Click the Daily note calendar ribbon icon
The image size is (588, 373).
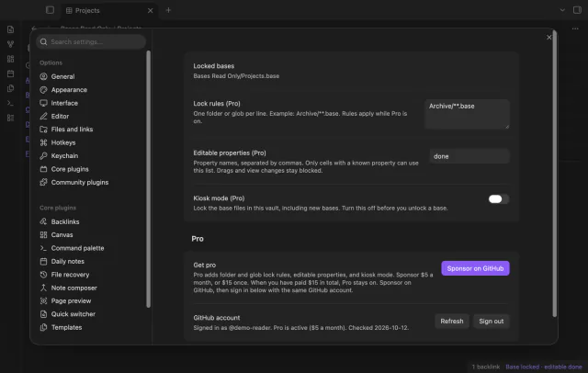(10, 73)
